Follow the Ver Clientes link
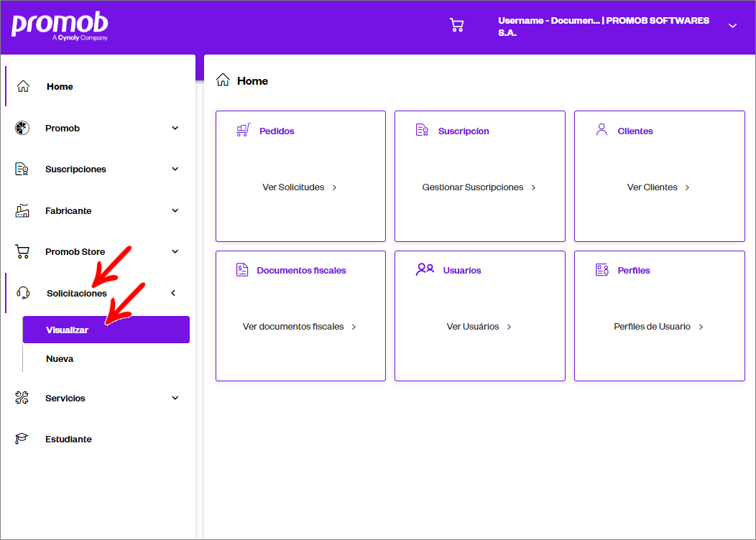The width and height of the screenshot is (756, 540). pos(658,187)
